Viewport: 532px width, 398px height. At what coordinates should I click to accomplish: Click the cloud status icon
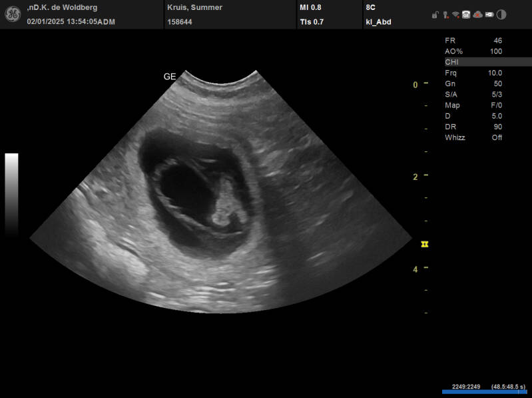[477, 15]
